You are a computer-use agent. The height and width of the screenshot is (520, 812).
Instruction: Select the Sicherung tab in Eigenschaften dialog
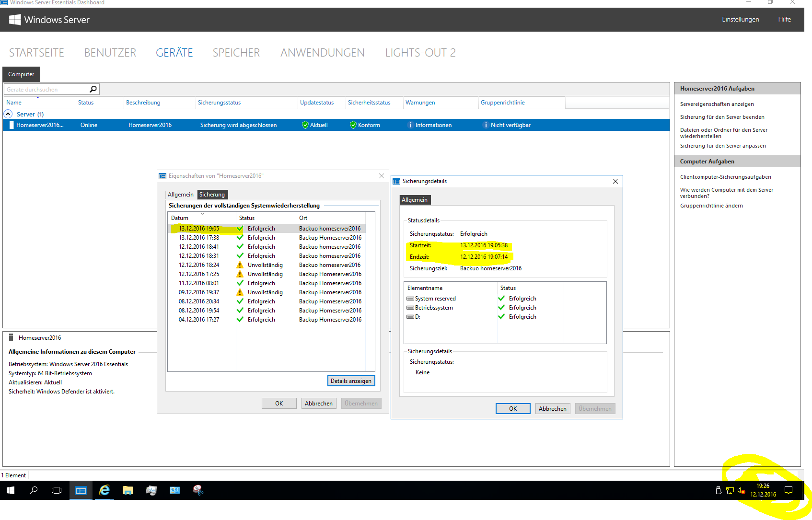[x=212, y=195]
